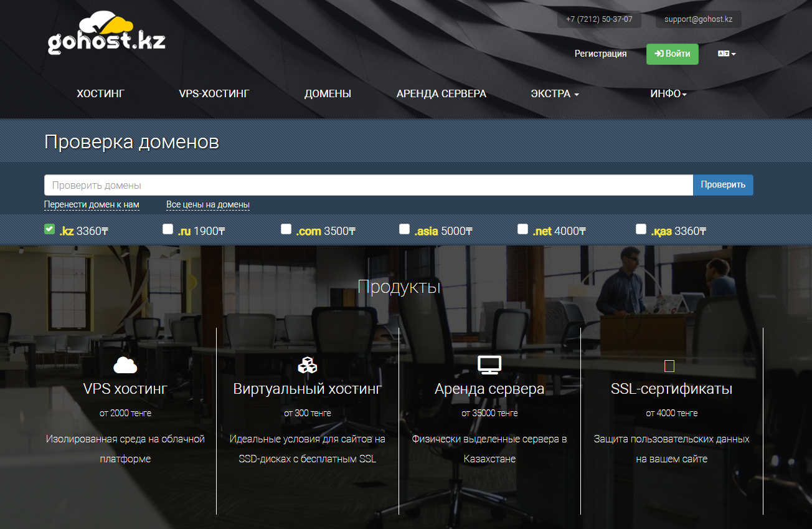Expand the ИНФО menu

coord(669,94)
